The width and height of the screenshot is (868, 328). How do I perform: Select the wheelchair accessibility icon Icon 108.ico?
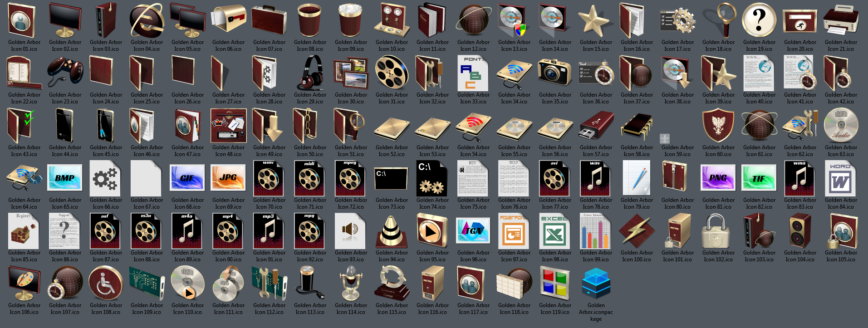[106, 284]
